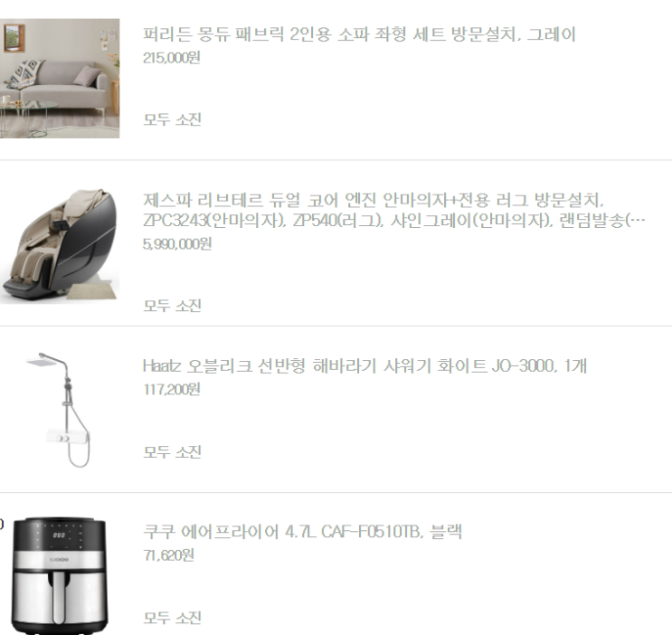Click the 117,200원 shower price
This screenshot has width=672, height=635.
coord(172,389)
